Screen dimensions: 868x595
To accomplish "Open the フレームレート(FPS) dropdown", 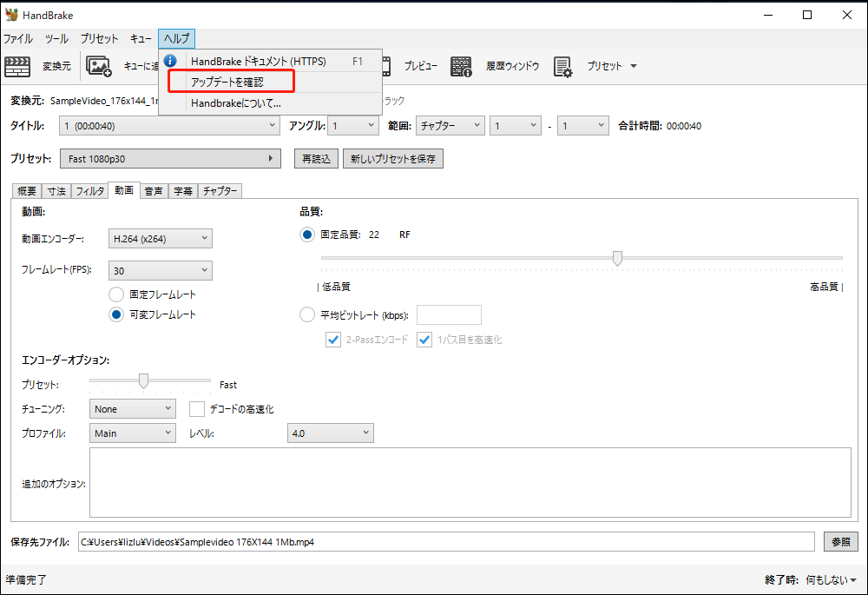I will click(x=160, y=270).
